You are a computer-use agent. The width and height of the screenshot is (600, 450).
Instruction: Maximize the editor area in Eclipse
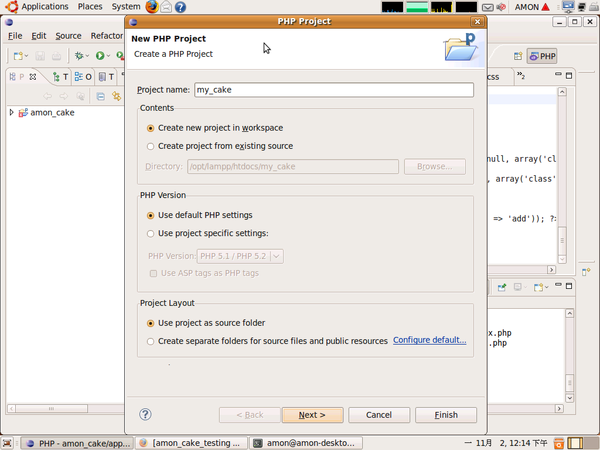coord(569,75)
